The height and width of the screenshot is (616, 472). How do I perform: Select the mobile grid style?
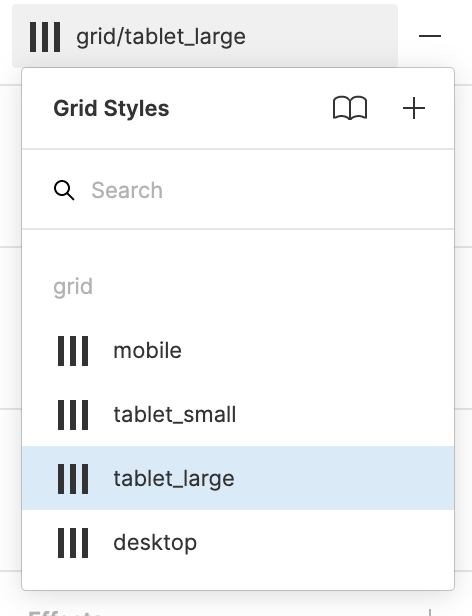pyautogui.click(x=238, y=351)
